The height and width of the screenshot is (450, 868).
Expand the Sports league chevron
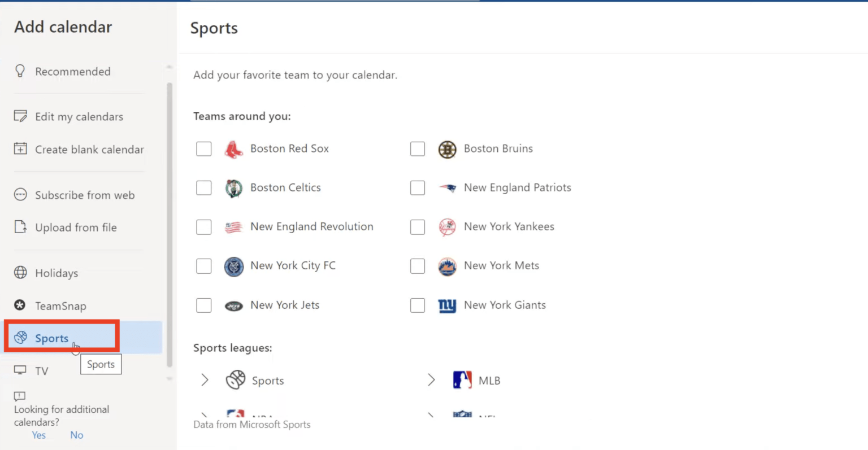(205, 381)
